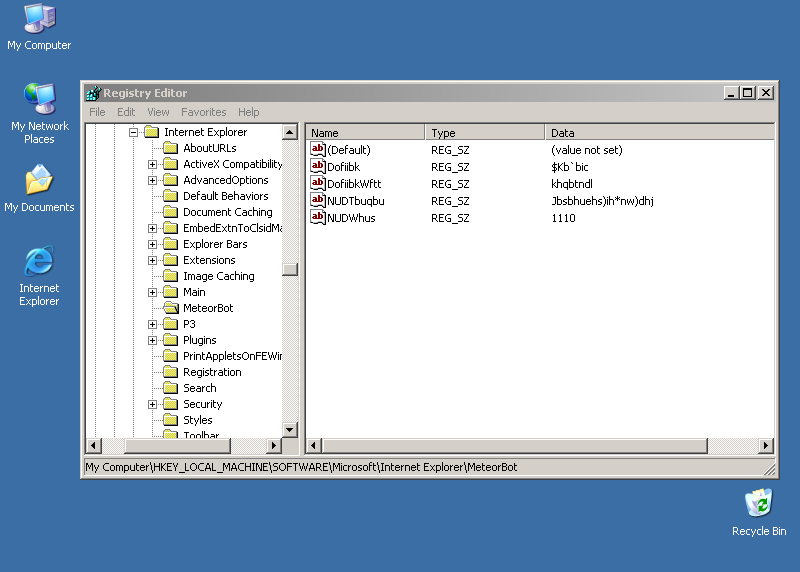Expand the Main key
The height and width of the screenshot is (572, 800).
pos(152,292)
